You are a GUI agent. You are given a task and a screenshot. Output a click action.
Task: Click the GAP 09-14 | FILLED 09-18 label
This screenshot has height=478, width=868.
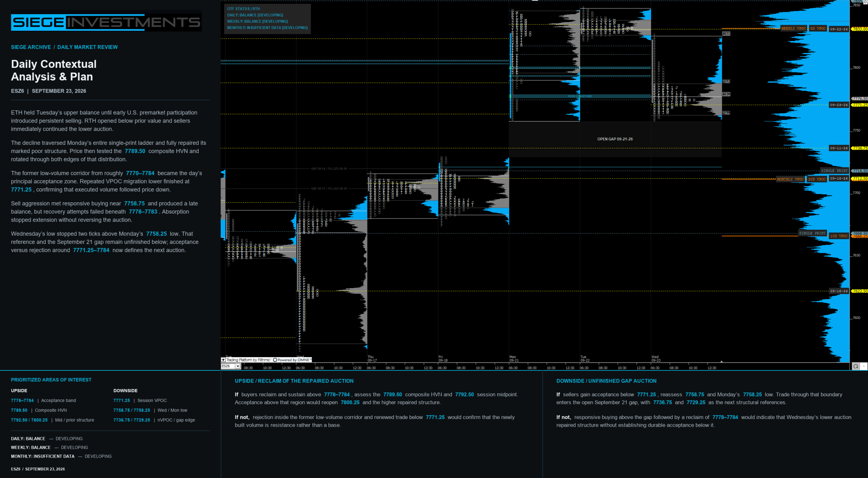329,169
